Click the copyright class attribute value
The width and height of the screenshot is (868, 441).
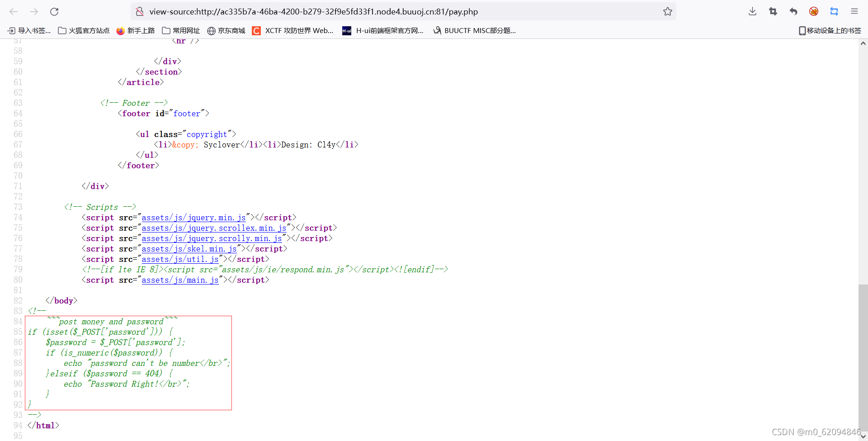[207, 134]
